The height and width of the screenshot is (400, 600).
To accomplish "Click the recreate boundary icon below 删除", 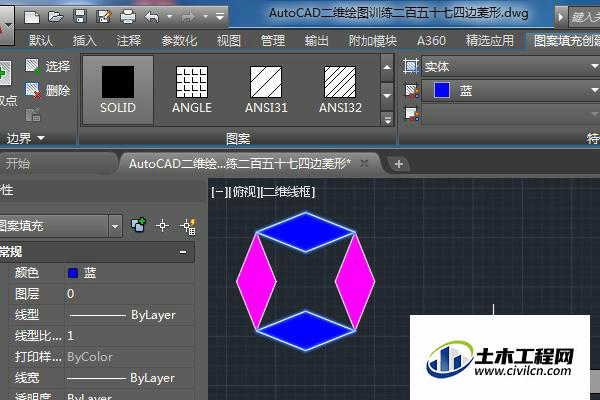I will 33,114.
